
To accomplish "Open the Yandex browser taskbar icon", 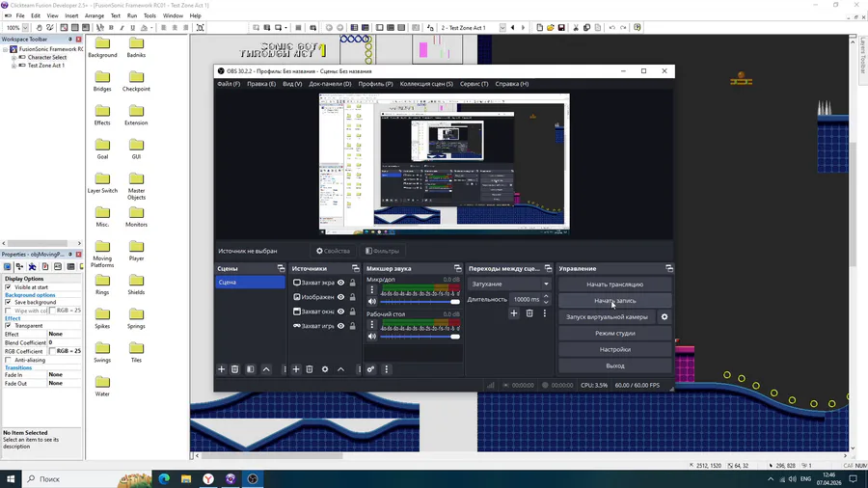I will pos(208,478).
